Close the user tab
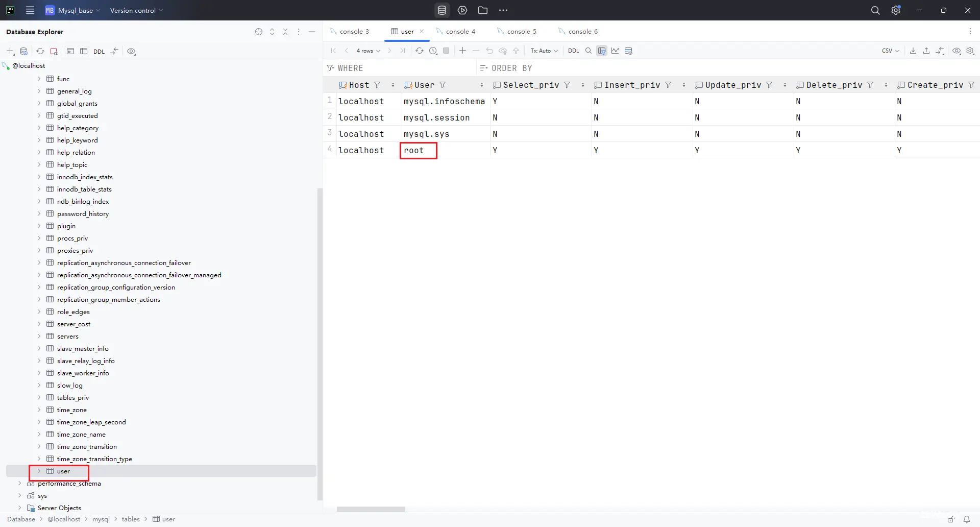This screenshot has height=527, width=980. pyautogui.click(x=422, y=31)
